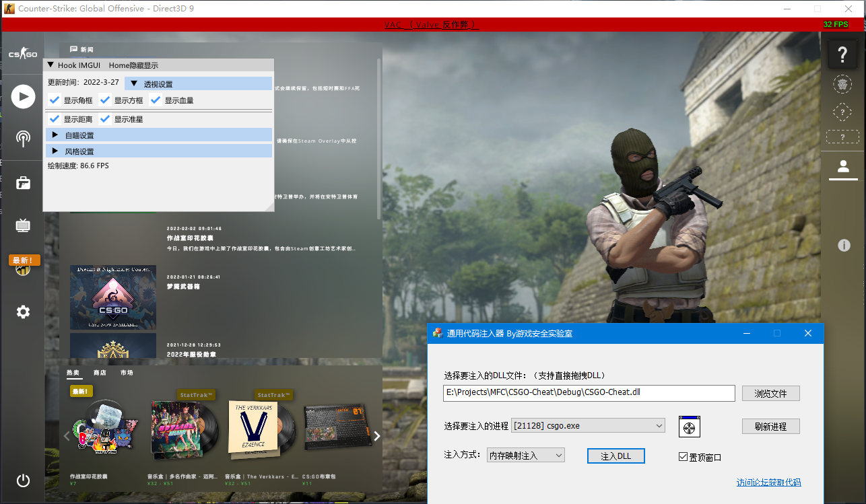Open the 新闻 news tab
Viewport: 866px width, 504px height.
point(81,50)
